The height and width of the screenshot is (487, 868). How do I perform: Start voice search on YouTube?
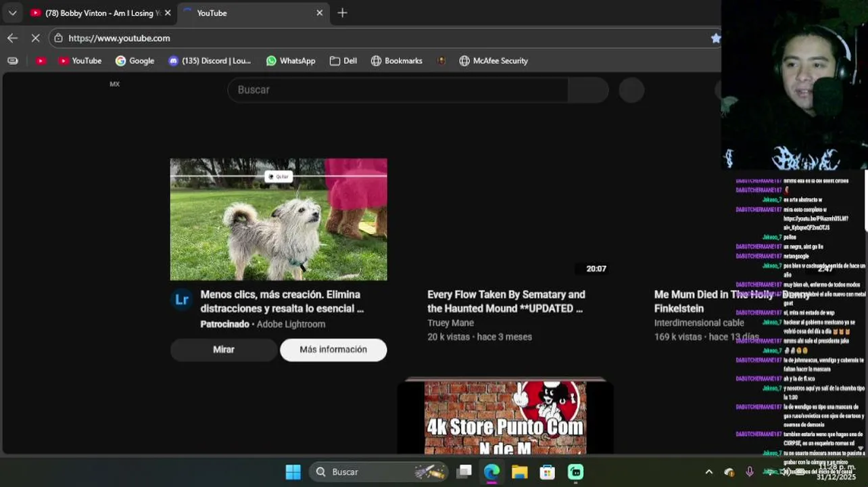(631, 90)
